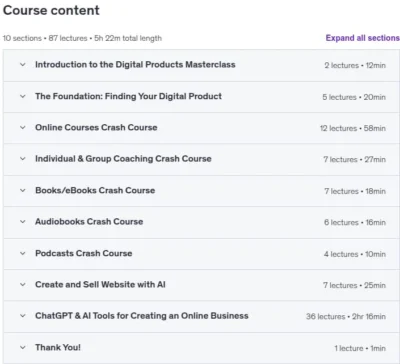
Task: Click the 36 lectures 2hr 16min label
Action: 346,316
